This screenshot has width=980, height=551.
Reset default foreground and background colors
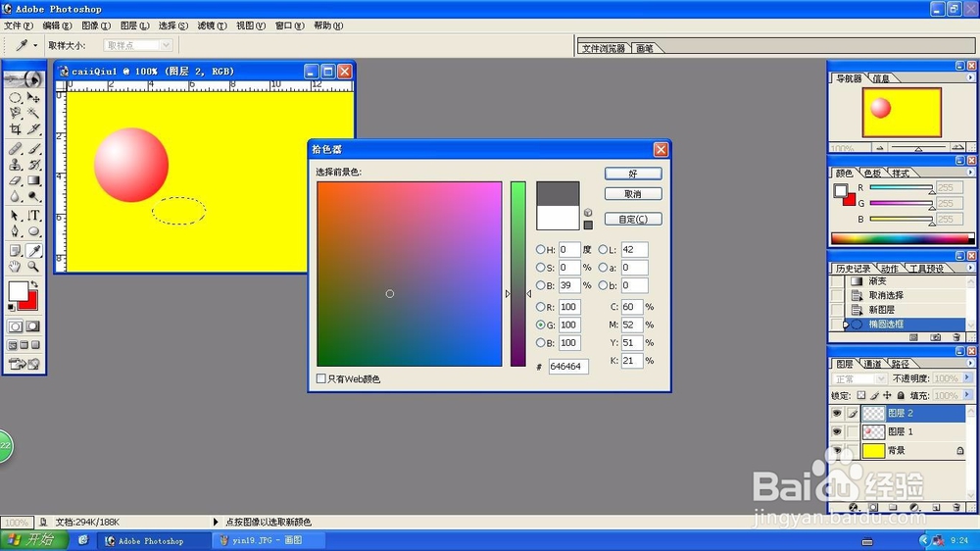click(x=11, y=308)
